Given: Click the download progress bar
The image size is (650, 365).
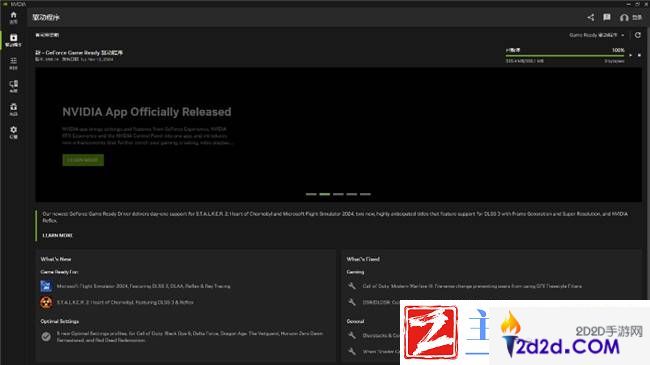Looking at the screenshot, I should point(565,55).
